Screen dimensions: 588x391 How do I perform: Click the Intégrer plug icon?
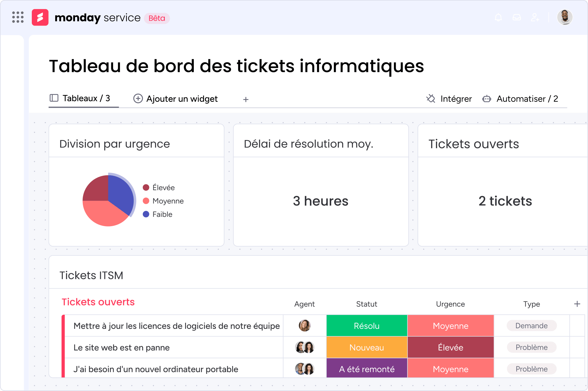point(431,99)
